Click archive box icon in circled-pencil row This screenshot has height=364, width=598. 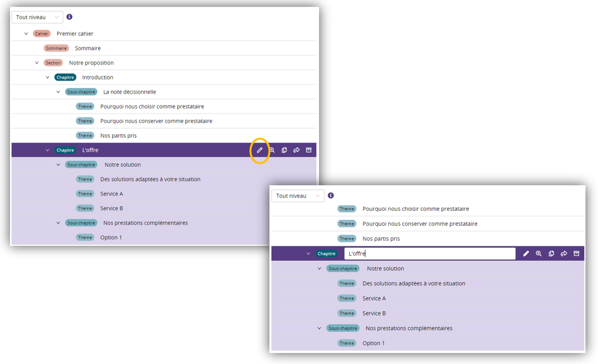(x=309, y=150)
